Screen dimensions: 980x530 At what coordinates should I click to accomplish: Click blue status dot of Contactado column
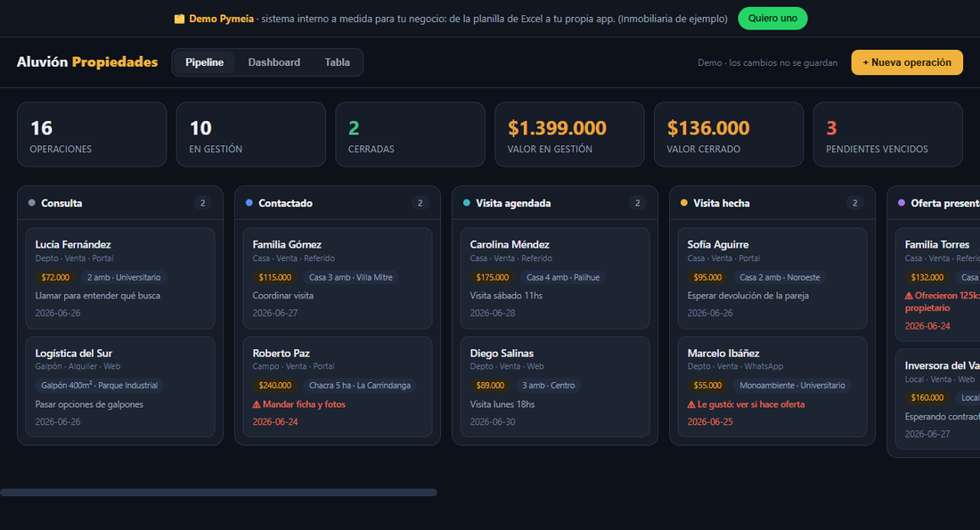(249, 202)
